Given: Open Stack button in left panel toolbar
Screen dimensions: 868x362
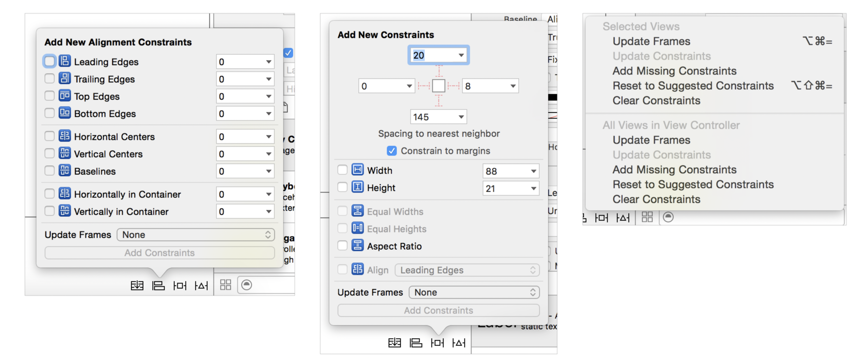Looking at the screenshot, I should (137, 285).
